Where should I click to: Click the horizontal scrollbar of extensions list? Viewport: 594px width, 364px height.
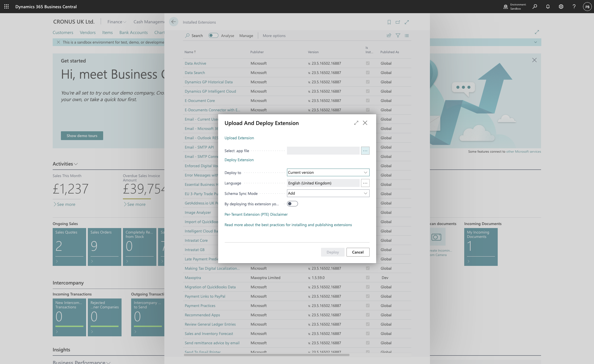[266, 355]
